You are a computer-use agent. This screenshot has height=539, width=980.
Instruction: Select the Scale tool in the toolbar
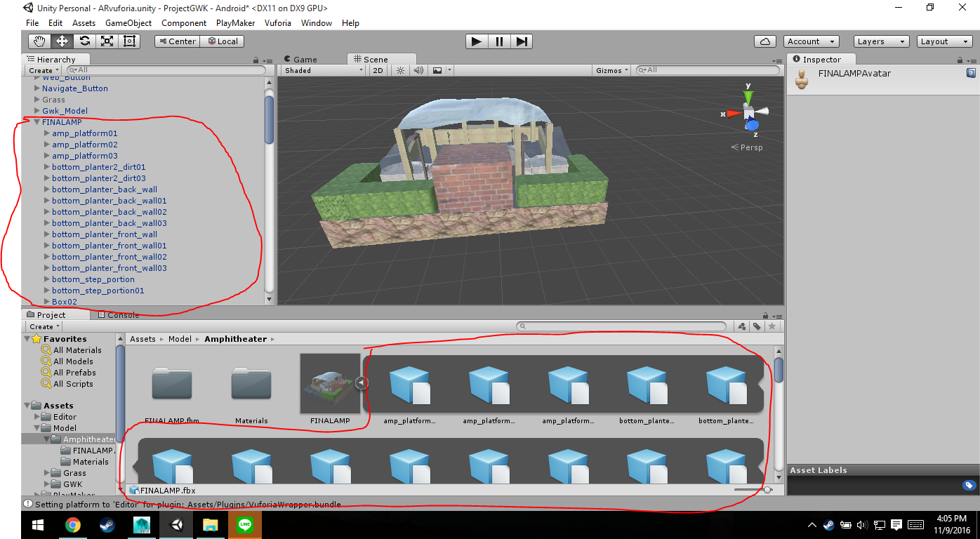pyautogui.click(x=107, y=41)
